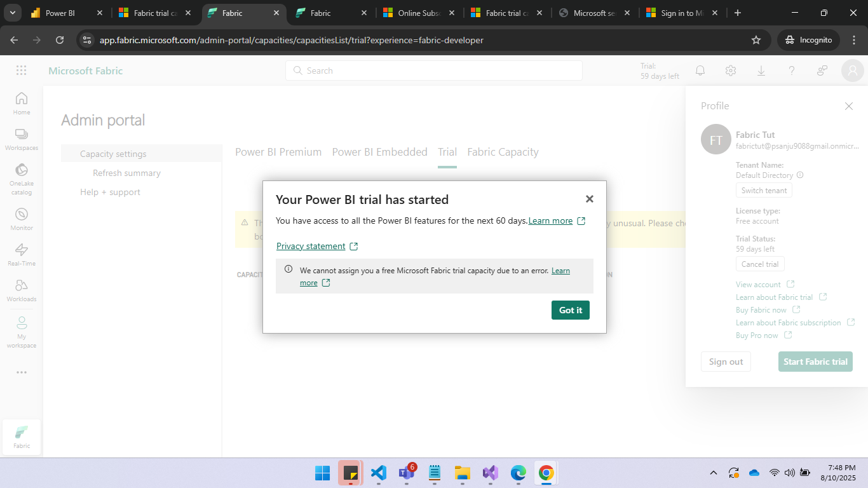Open Monitor in the left sidebar
Viewport: 868px width, 488px height.
(x=22, y=219)
